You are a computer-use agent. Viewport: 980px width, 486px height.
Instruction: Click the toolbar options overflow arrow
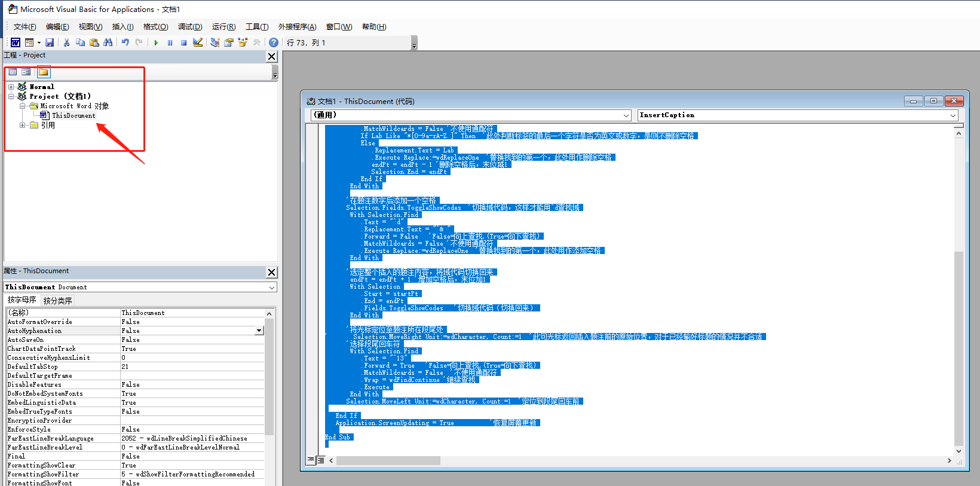coord(414,43)
